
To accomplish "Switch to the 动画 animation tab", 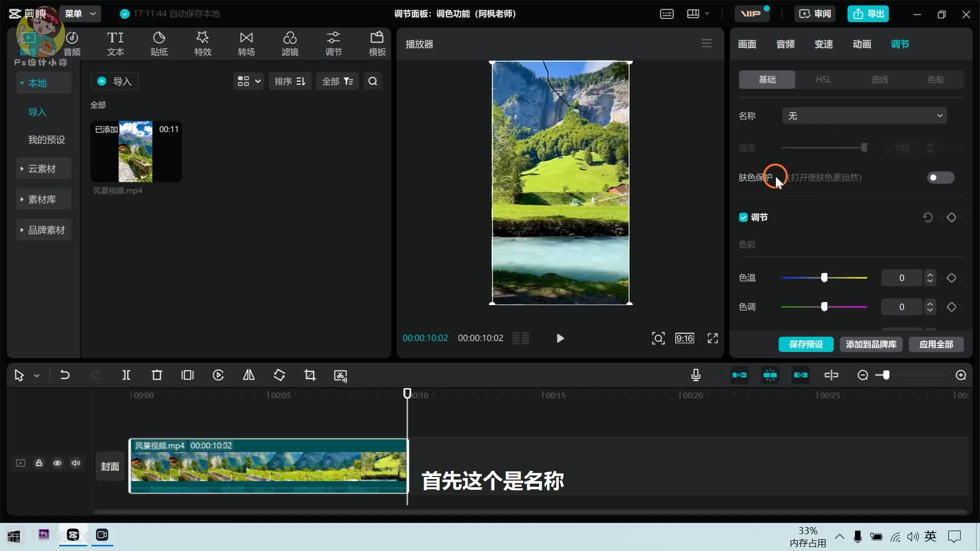I will [x=862, y=44].
